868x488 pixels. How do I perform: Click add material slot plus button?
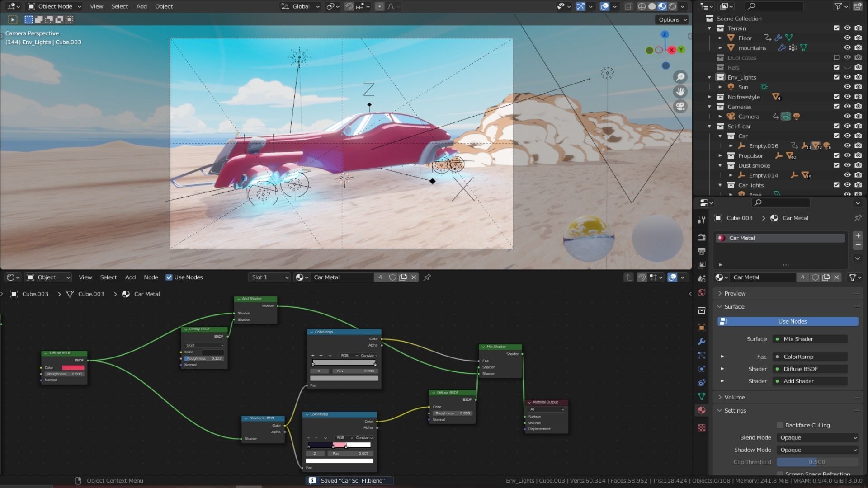click(858, 235)
